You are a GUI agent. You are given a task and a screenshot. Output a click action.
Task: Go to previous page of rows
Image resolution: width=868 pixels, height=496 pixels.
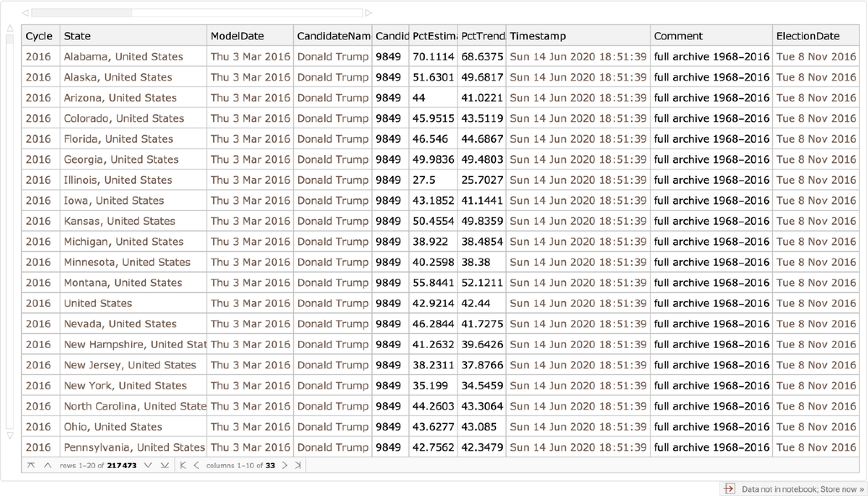(x=48, y=465)
